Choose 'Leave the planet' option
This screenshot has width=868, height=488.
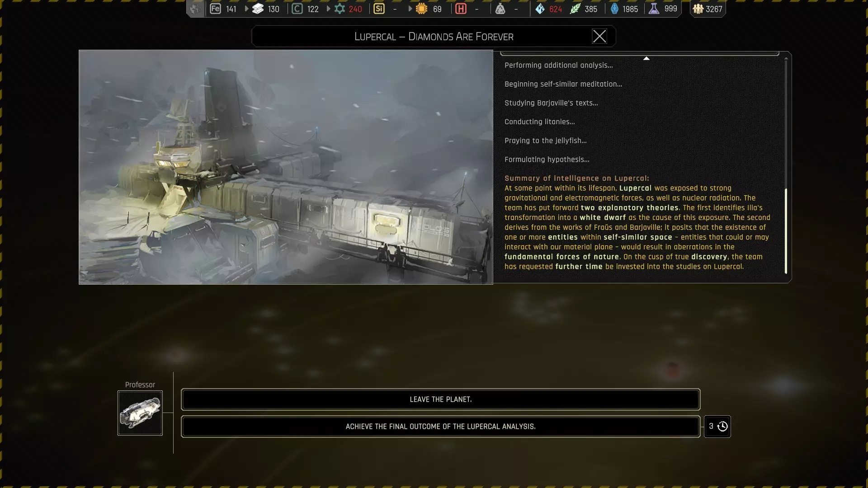(x=440, y=399)
